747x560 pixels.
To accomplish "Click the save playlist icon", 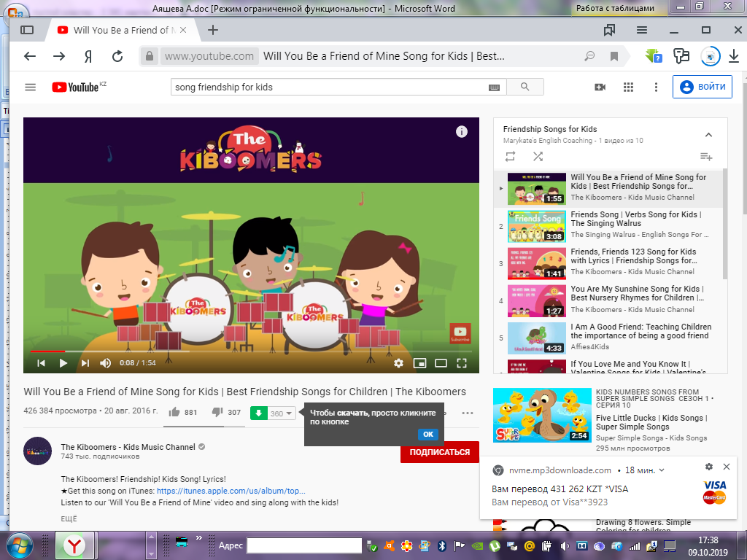I will click(706, 157).
